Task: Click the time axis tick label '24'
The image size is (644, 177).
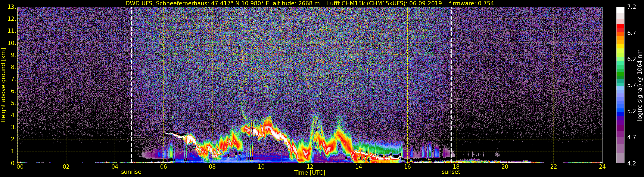Action: coord(602,167)
